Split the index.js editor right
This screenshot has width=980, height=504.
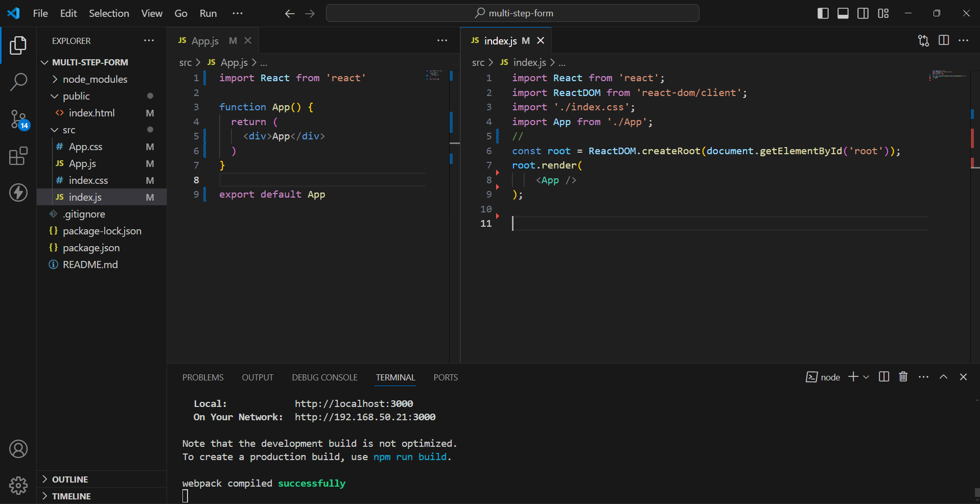tap(944, 40)
